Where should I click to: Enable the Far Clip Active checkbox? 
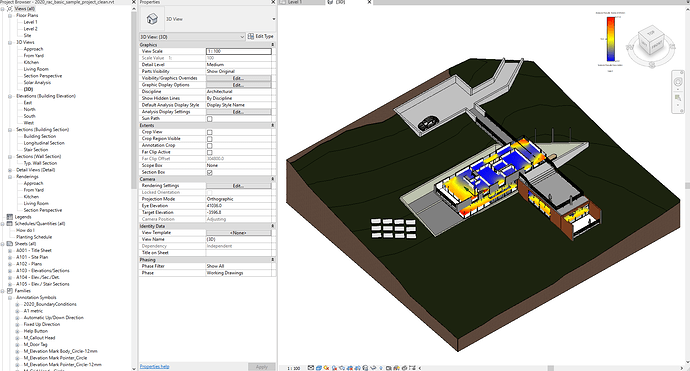tap(209, 152)
